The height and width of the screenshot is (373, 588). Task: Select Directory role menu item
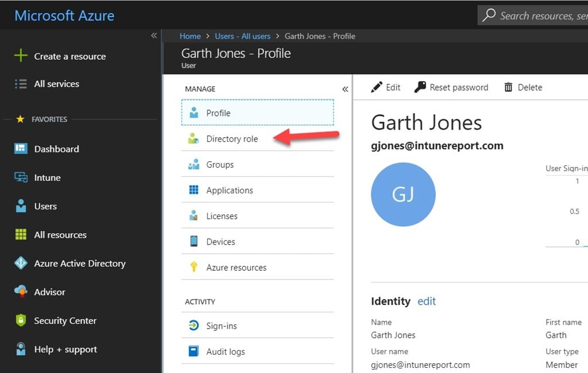click(x=257, y=138)
